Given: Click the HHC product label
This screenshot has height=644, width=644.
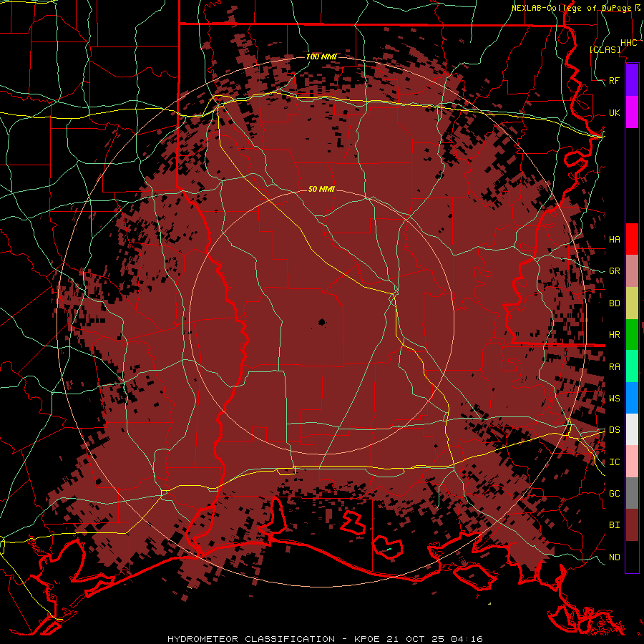Looking at the screenshot, I should (628, 43).
